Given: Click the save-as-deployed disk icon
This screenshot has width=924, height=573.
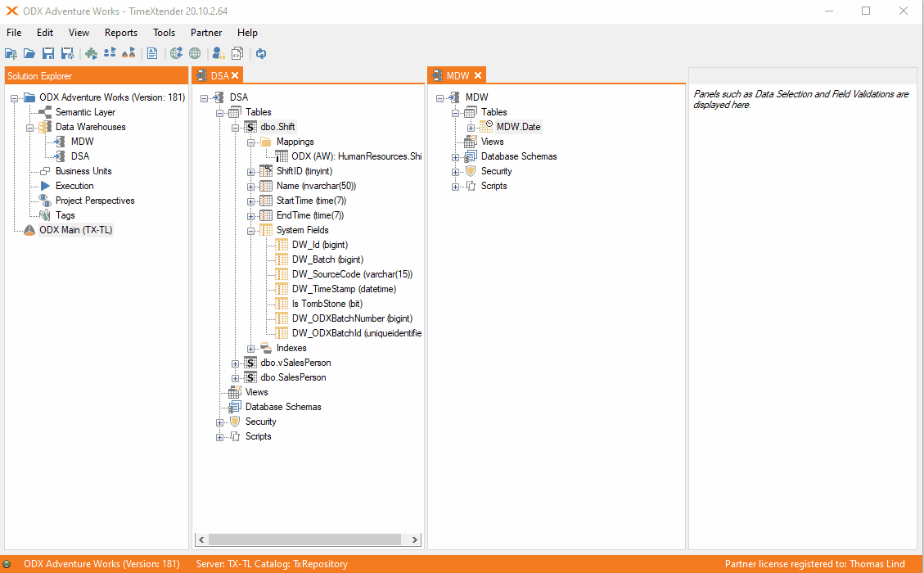Looking at the screenshot, I should point(68,54).
